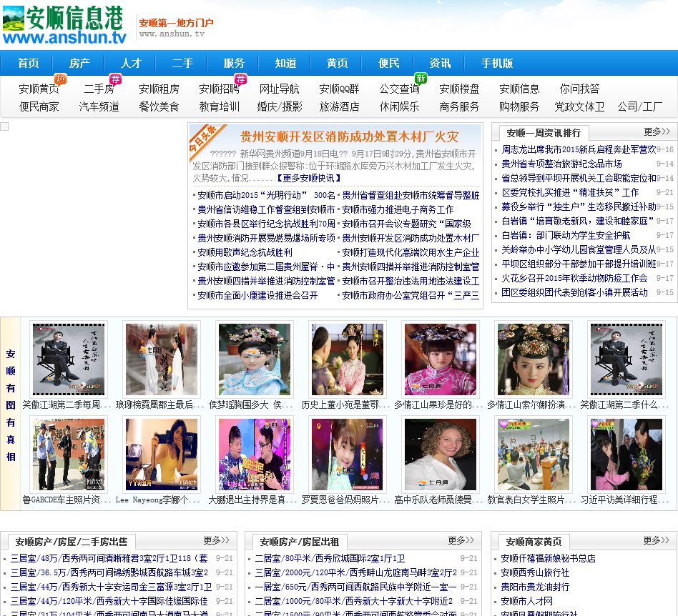Open the 汽车频道 link
The width and height of the screenshot is (678, 616).
click(x=99, y=106)
